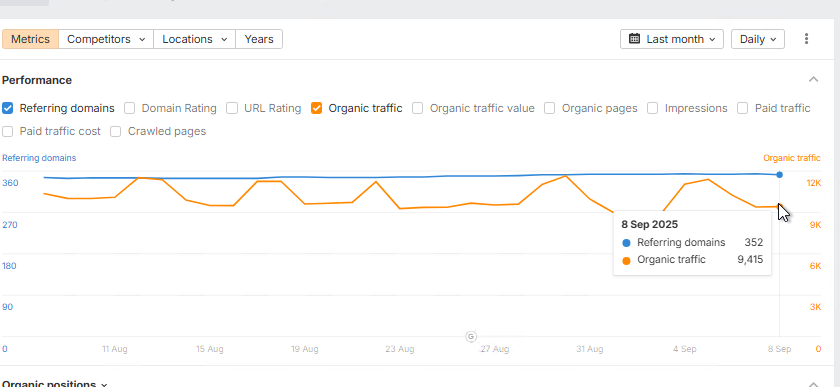Collapse the Performance section chevron
840x387 pixels.
click(x=813, y=80)
